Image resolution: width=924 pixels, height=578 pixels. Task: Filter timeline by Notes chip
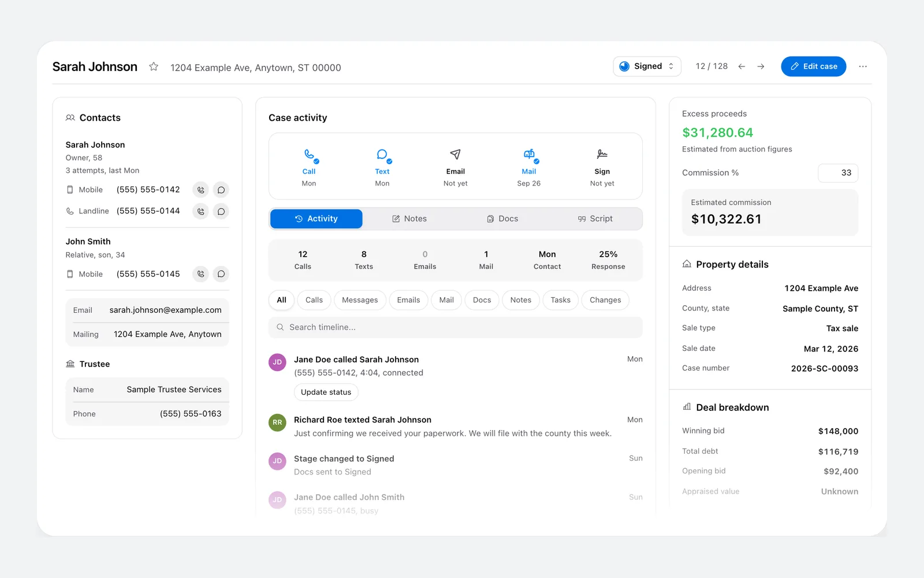click(x=521, y=300)
